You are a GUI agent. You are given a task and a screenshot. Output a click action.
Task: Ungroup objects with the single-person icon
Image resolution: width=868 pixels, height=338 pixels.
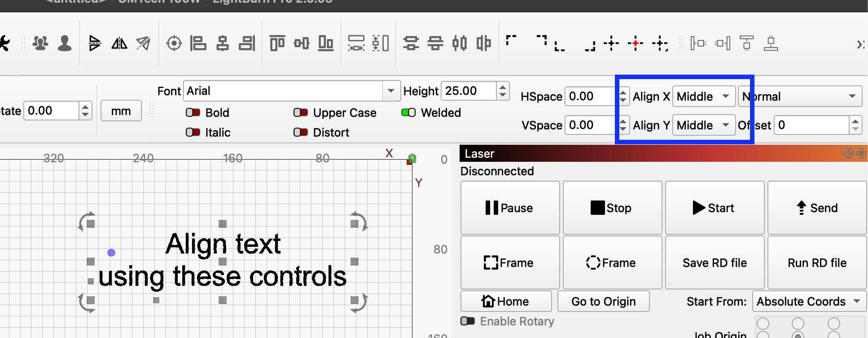[65, 43]
